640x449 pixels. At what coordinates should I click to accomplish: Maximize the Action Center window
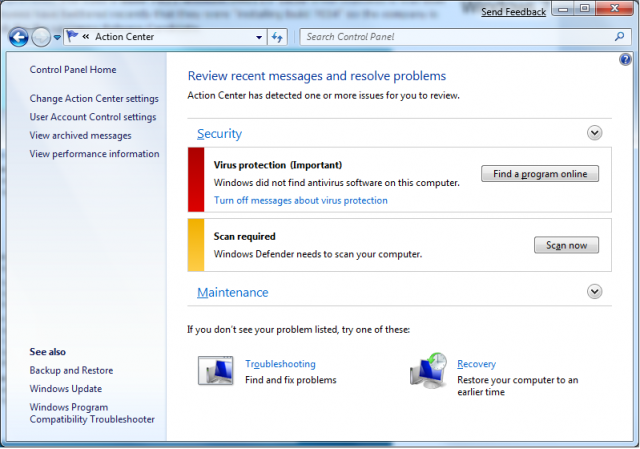(x=584, y=9)
